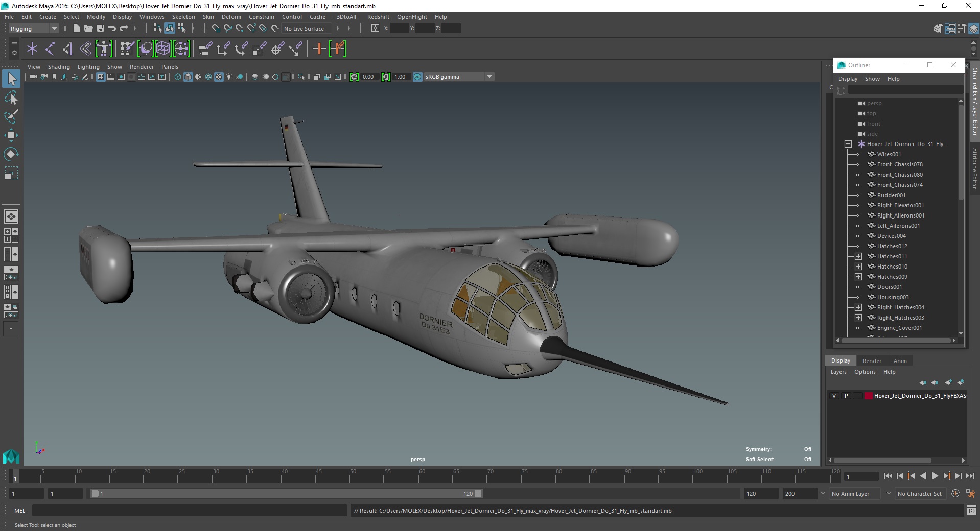Expand the Right_Hatches003 node
Image resolution: width=980 pixels, height=531 pixels.
click(858, 318)
